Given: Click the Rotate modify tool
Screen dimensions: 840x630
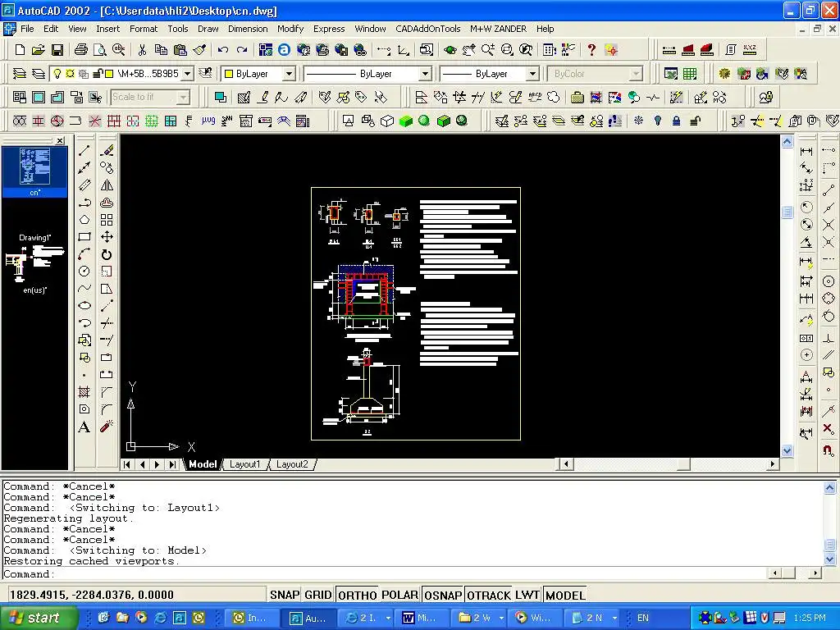Looking at the screenshot, I should click(107, 254).
